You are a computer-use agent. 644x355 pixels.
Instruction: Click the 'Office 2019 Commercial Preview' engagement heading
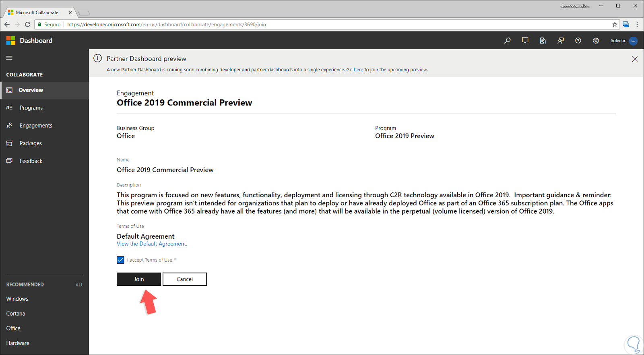tap(184, 103)
